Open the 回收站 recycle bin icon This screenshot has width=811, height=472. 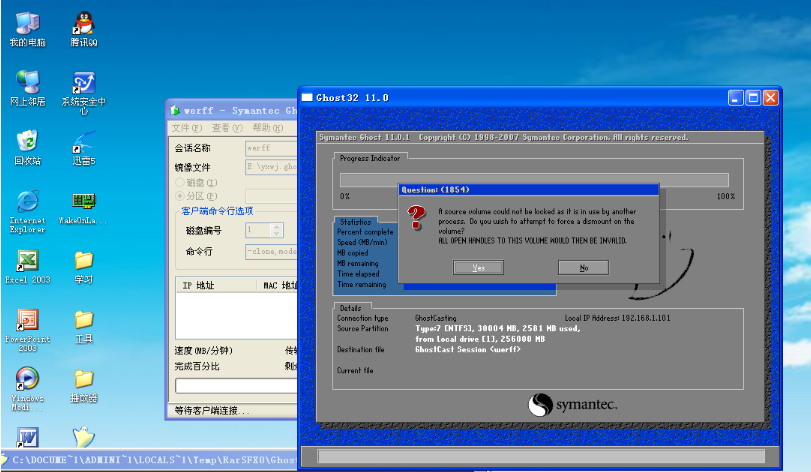[x=27, y=148]
